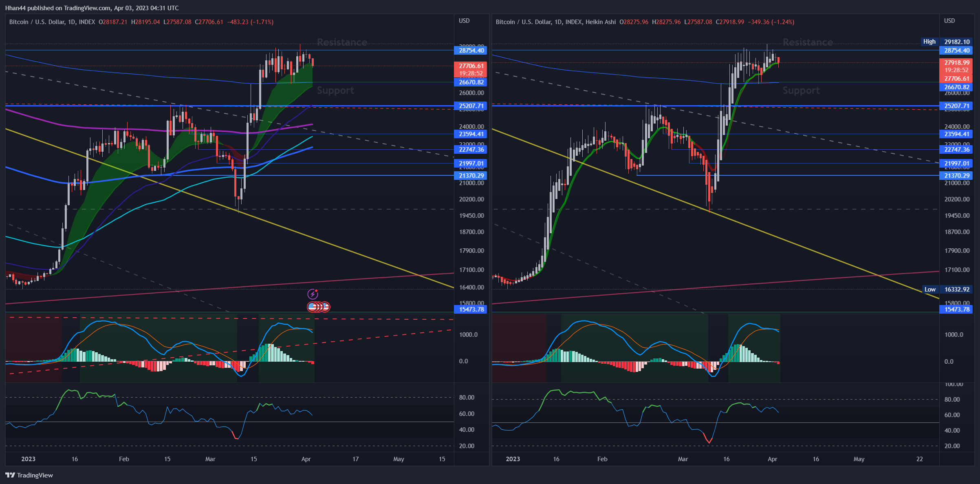Click the 80.00 RSI scale value on left chart

(467, 398)
